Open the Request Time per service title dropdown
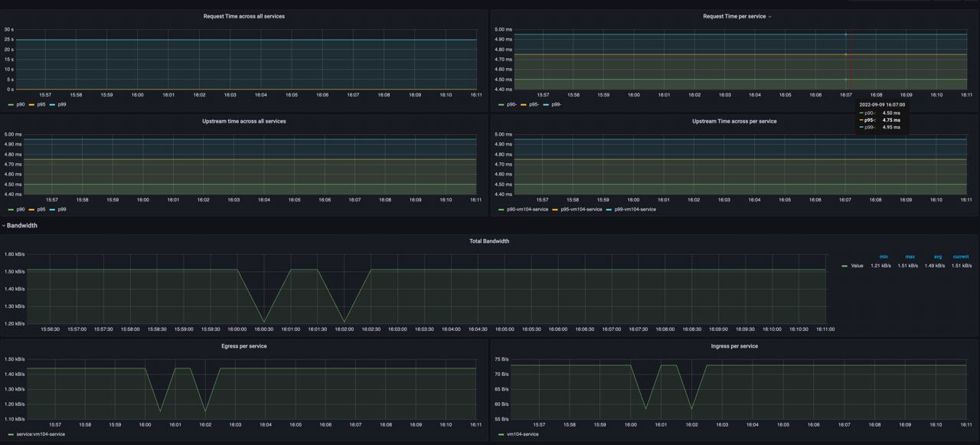Screen dimensions: 980x445 770,16
